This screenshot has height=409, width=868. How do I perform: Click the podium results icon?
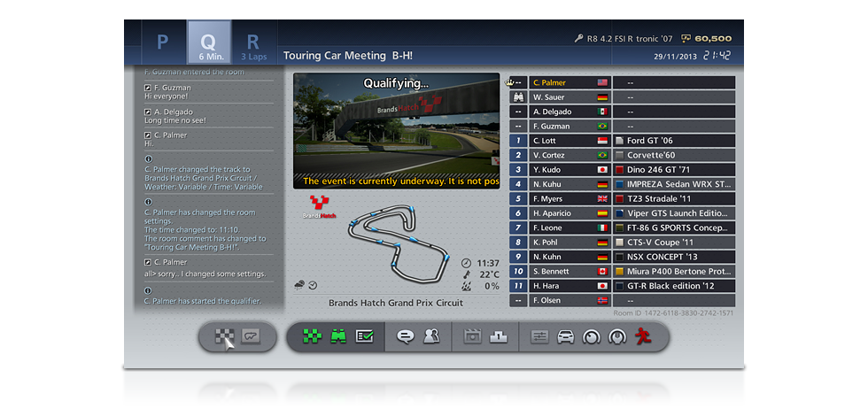point(499,336)
